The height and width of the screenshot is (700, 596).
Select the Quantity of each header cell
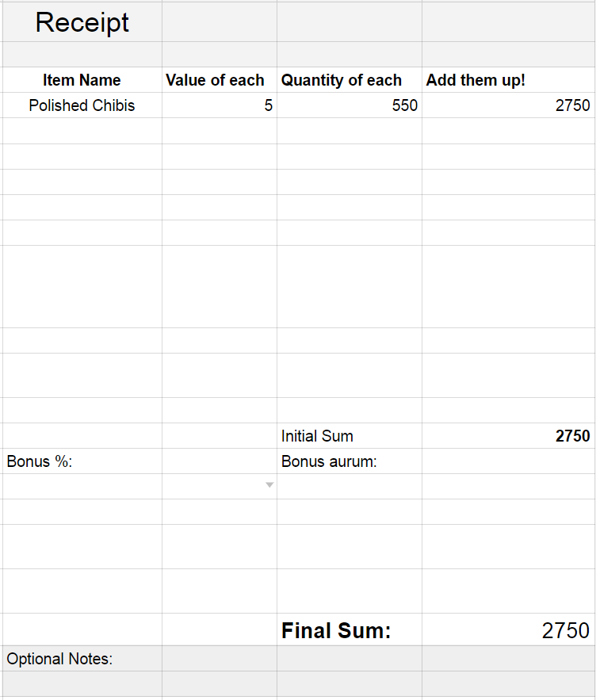[x=349, y=80]
